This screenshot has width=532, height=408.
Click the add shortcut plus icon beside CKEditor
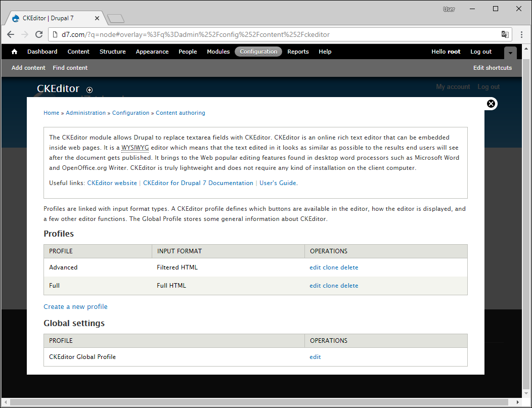pyautogui.click(x=90, y=90)
